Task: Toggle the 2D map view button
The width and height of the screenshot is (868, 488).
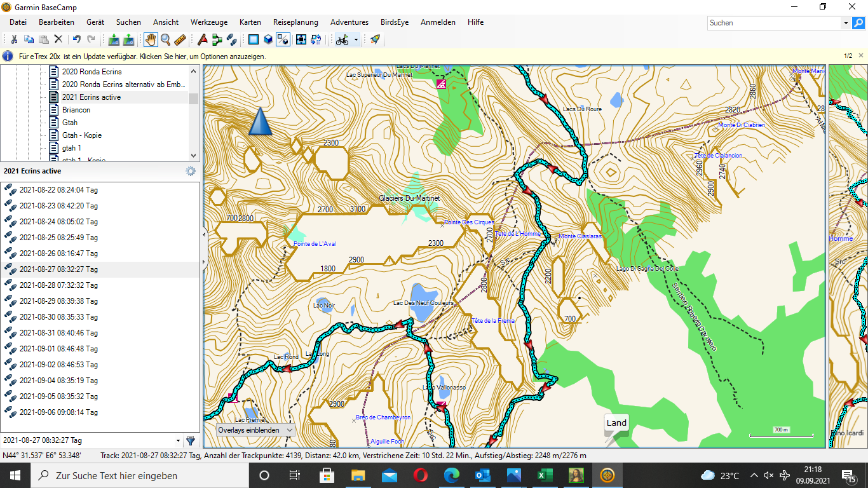Action: [x=254, y=39]
